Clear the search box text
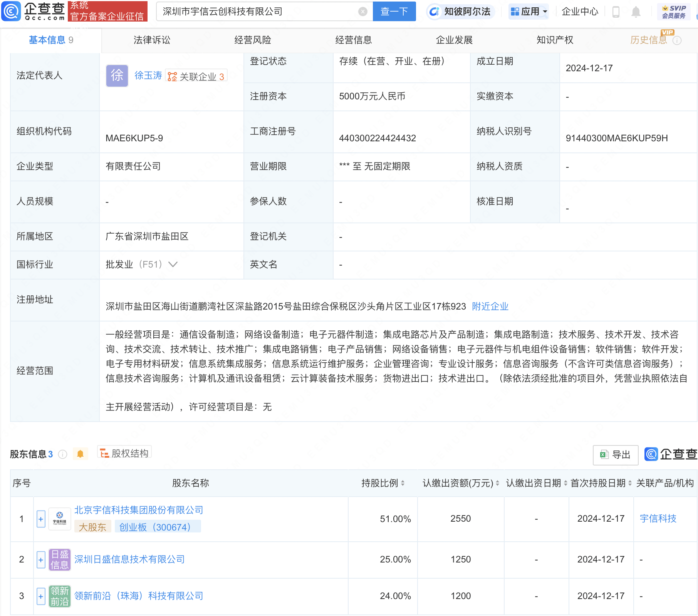This screenshot has width=698, height=616. click(x=362, y=12)
